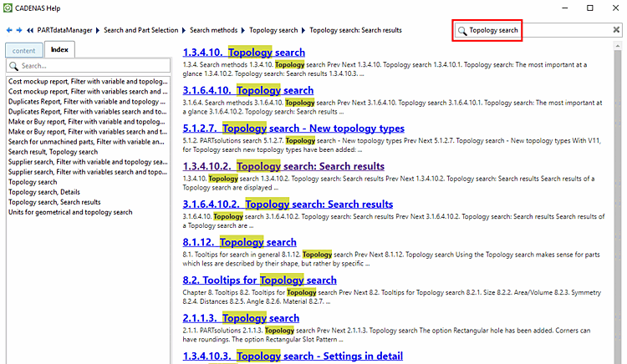Maximize the CADENAS Help window
The width and height of the screenshot is (627, 364).
[590, 8]
